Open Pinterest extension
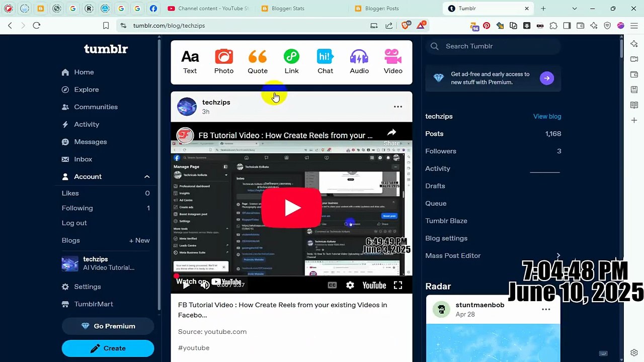644x362 pixels. [x=487, y=26]
